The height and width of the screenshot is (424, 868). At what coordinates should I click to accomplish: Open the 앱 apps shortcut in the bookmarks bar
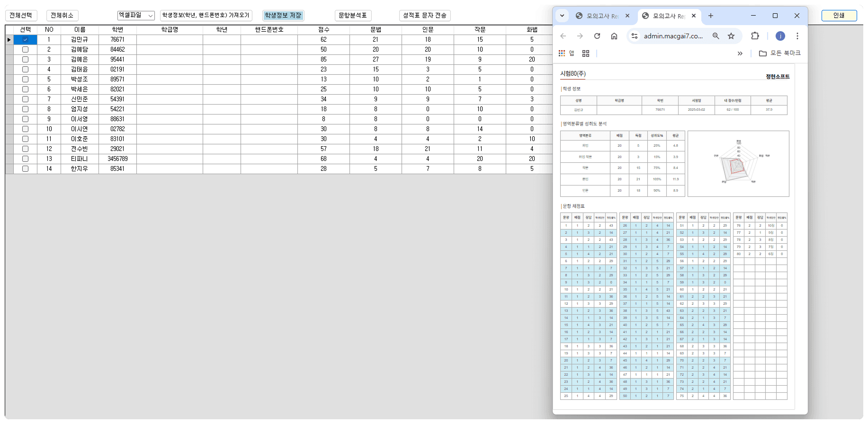pos(566,53)
